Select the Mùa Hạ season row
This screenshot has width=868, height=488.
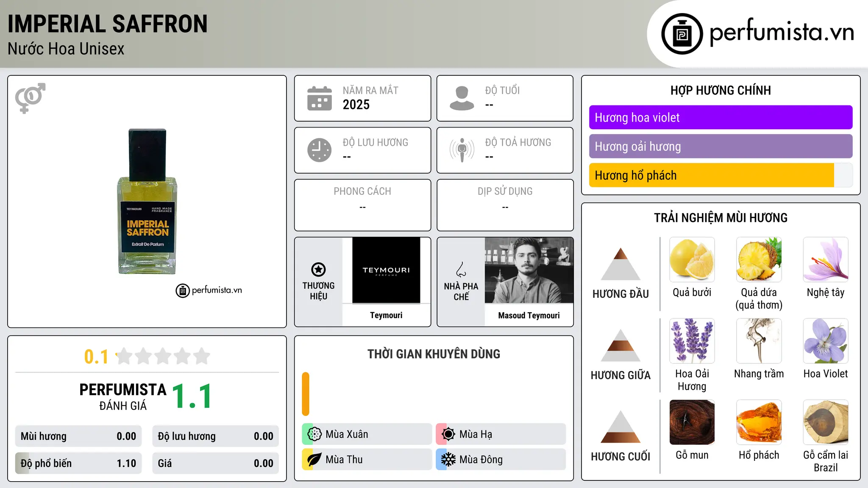pos(501,434)
